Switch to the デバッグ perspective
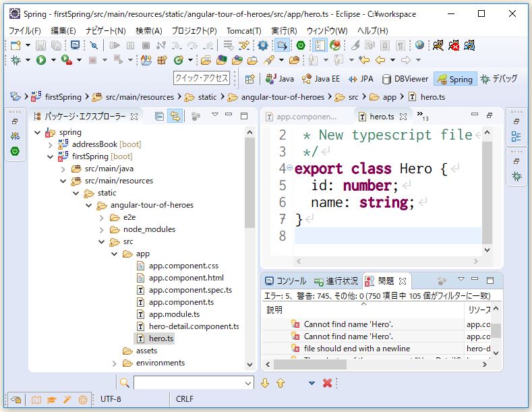Image resolution: width=532 pixels, height=412 pixels. point(498,79)
